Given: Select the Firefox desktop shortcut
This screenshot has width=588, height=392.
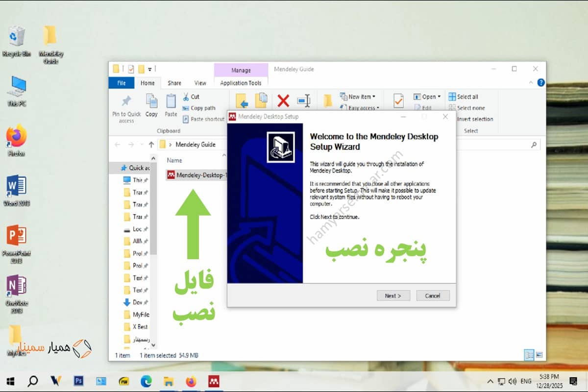Looking at the screenshot, I should click(x=17, y=140).
